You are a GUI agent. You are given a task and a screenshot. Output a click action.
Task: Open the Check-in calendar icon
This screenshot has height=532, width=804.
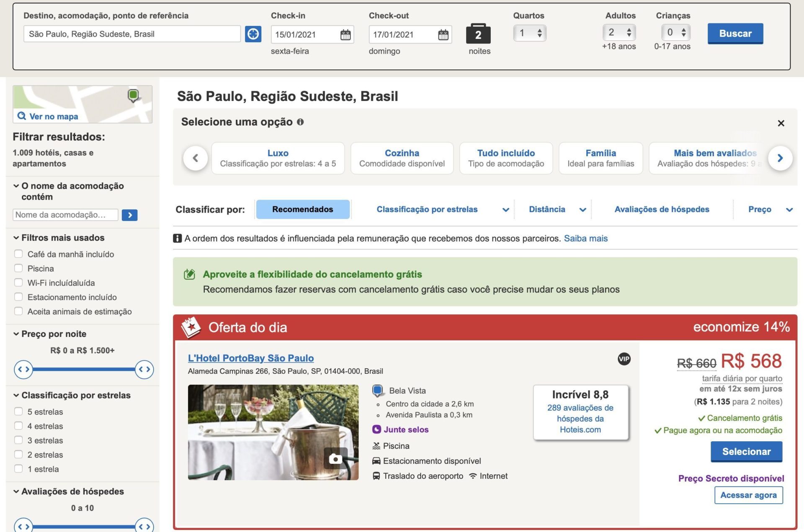coord(345,35)
